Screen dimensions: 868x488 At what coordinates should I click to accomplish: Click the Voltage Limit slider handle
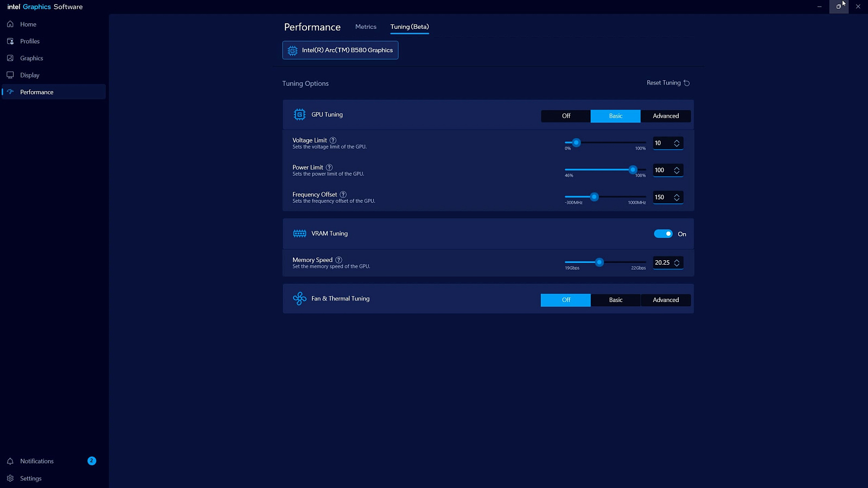(x=577, y=143)
